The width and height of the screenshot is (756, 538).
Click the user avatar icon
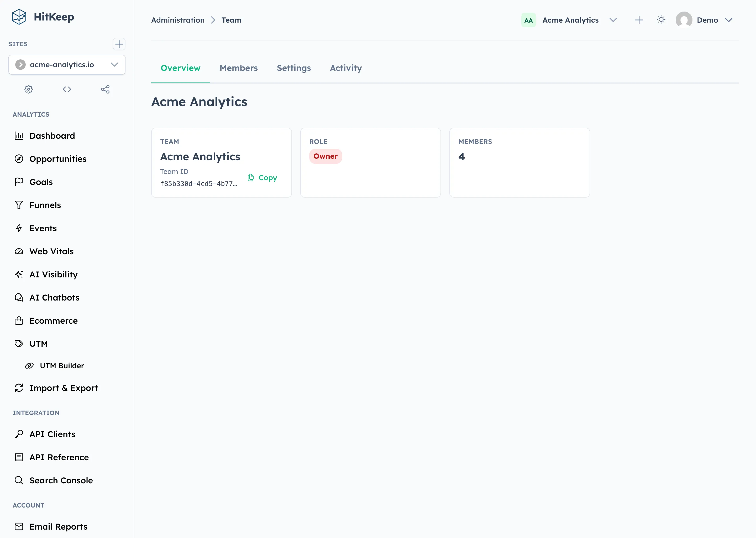click(684, 20)
